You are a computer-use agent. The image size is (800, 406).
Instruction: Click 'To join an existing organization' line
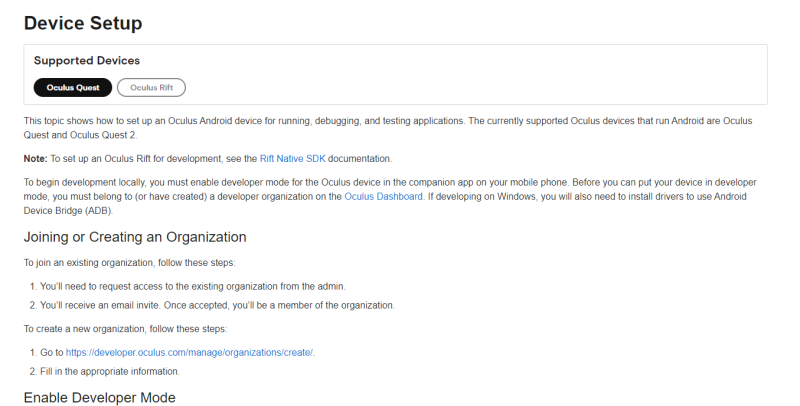coord(129,263)
